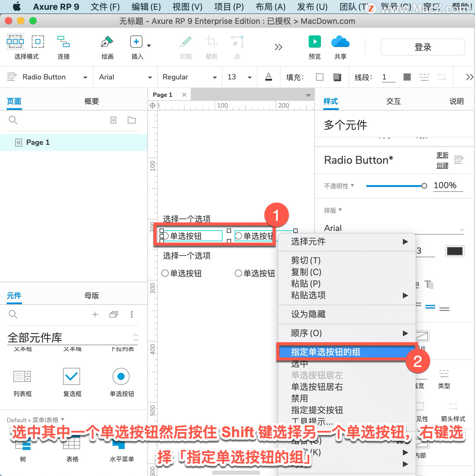This screenshot has width=475, height=476.
Task: Select contained selection mode icon
Action: tap(38, 42)
